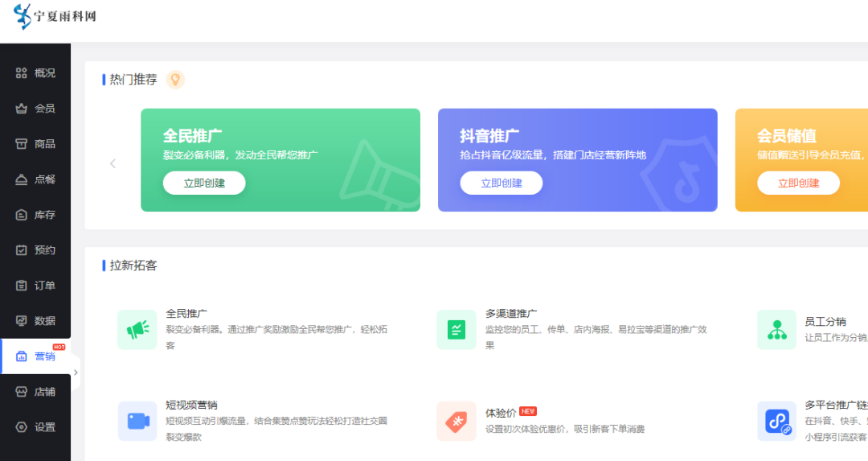Open the 商品 shop icon in sidebar
This screenshot has height=461, width=868.
(21, 144)
